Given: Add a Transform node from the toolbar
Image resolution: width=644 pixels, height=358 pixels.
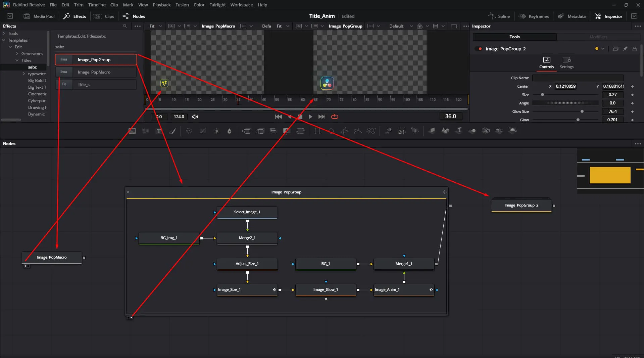Looking at the screenshot, I should coord(300,131).
